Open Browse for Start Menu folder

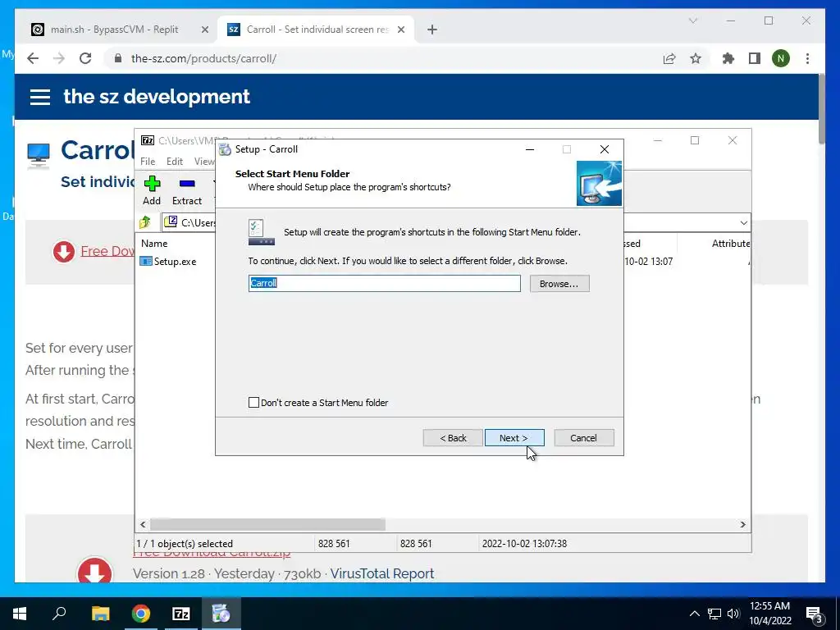click(x=559, y=283)
